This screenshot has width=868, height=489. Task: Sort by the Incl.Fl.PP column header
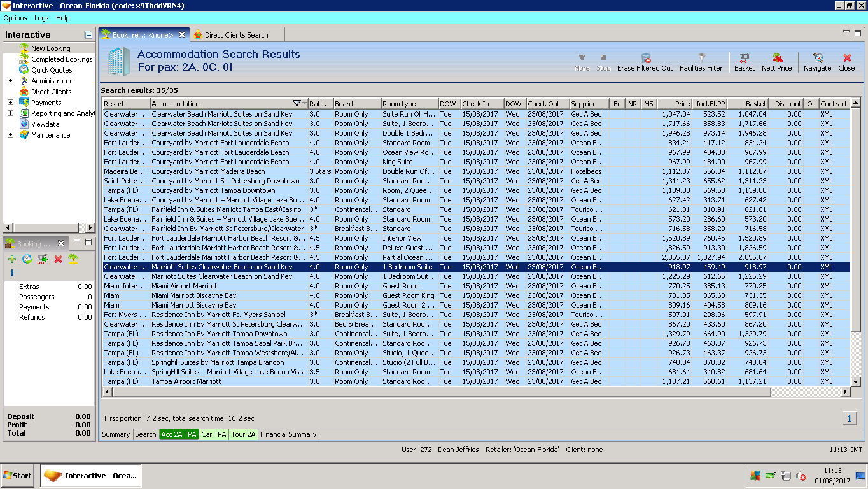pyautogui.click(x=710, y=104)
